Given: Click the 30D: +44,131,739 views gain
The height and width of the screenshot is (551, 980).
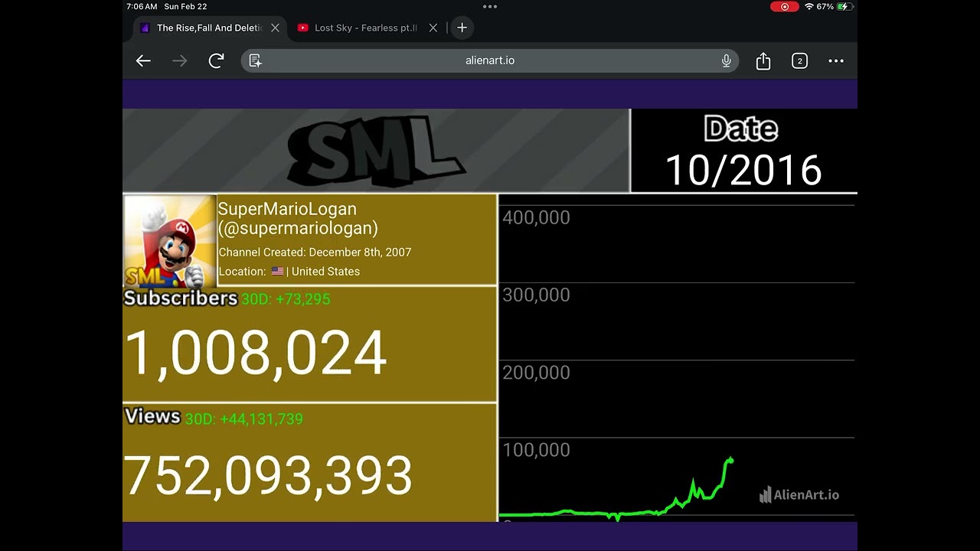Looking at the screenshot, I should pyautogui.click(x=243, y=419).
